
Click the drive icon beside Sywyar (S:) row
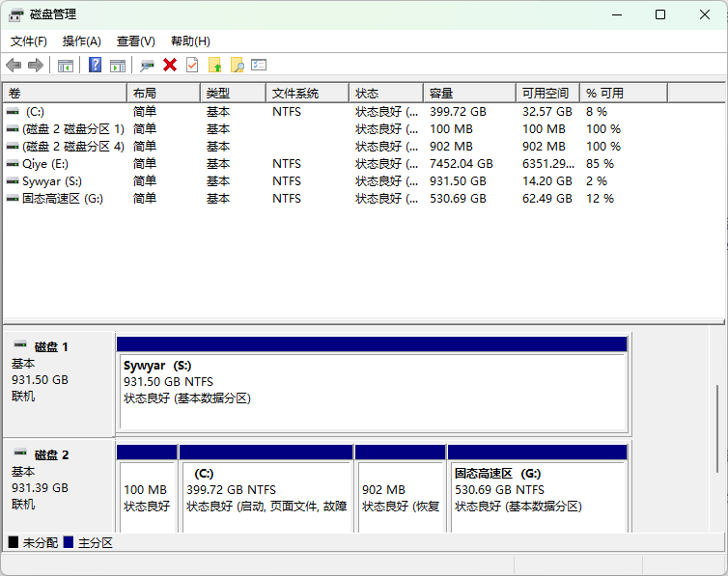pyautogui.click(x=13, y=181)
